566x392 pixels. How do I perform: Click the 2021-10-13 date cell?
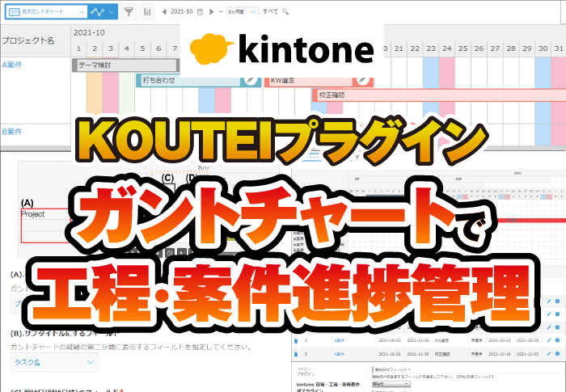500,340
